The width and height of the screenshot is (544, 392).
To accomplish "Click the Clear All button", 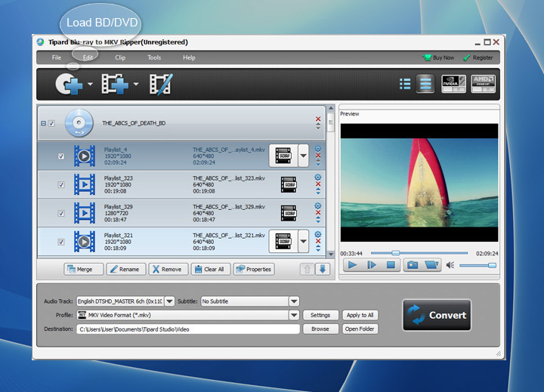I will coord(211,269).
